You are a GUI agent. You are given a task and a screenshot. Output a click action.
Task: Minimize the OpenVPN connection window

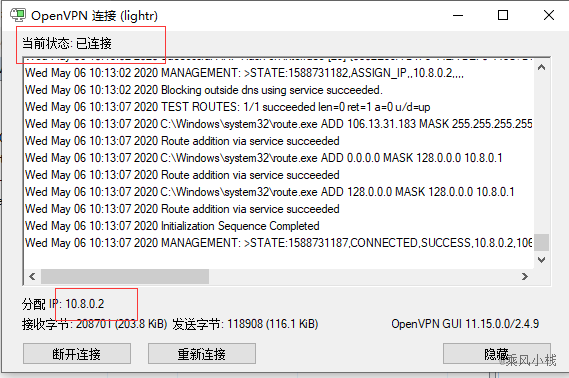pyautogui.click(x=458, y=15)
